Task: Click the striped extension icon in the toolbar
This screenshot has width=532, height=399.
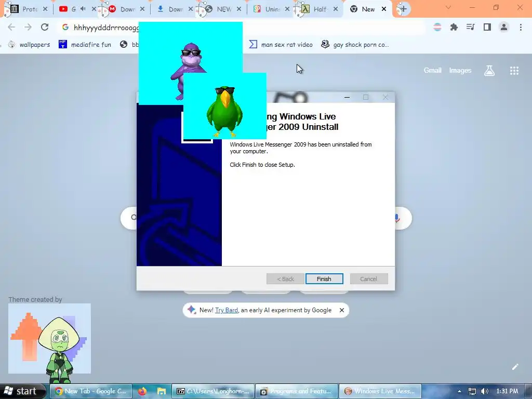Action: click(437, 27)
